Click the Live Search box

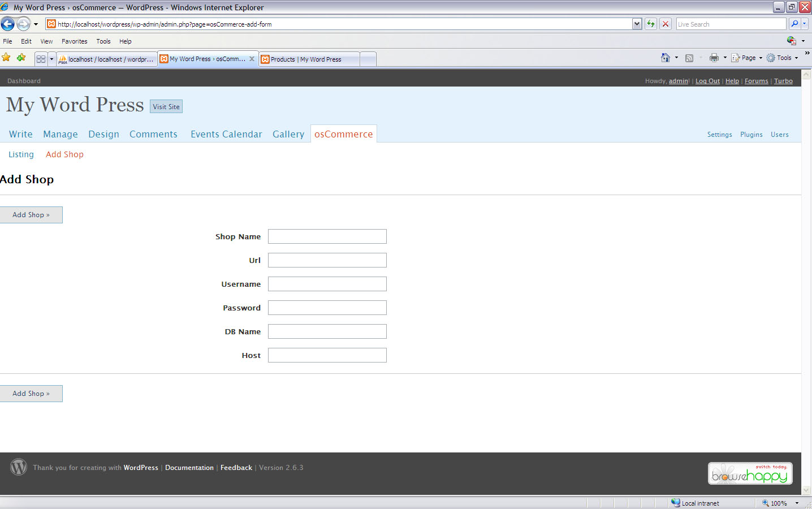click(x=731, y=24)
